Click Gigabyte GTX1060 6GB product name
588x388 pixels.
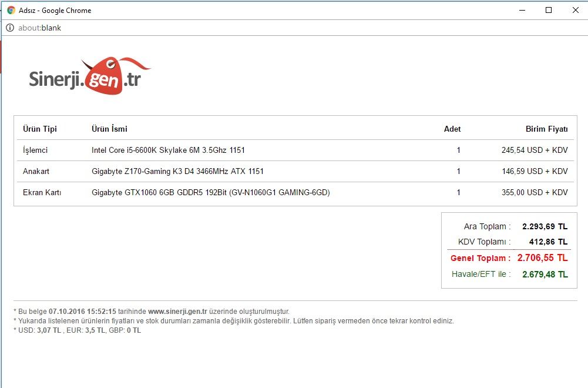211,192
